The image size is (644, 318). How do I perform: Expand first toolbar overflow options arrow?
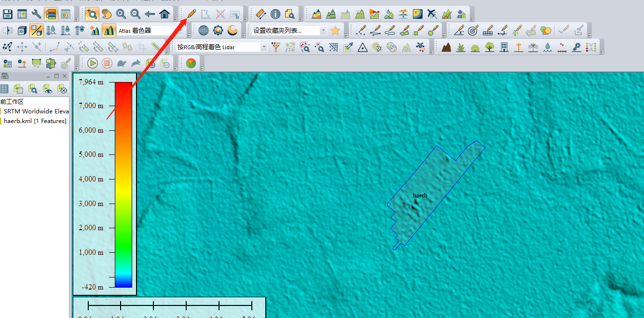77,19
